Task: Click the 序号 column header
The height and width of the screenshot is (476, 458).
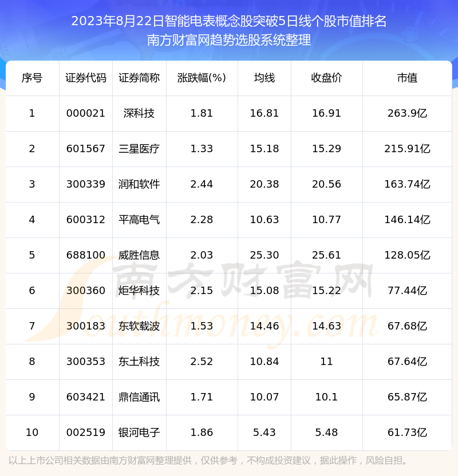Action: (32, 78)
